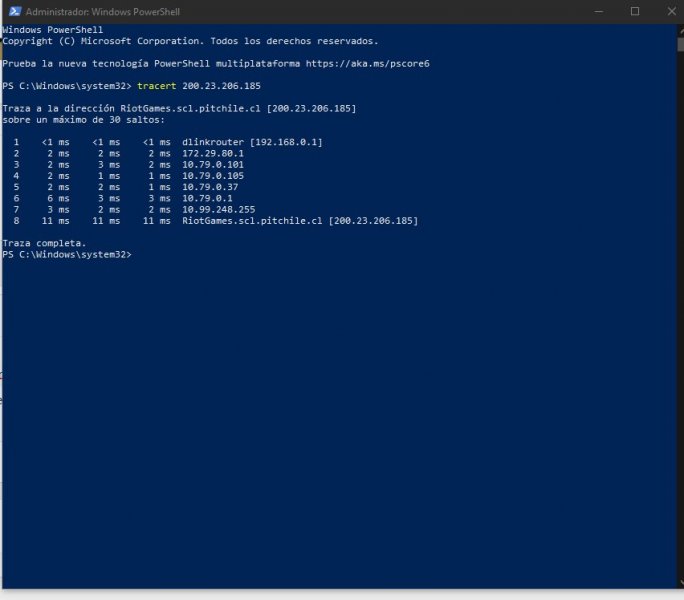Click the 'Administrador: Windows PowerShell' title text
The height and width of the screenshot is (600, 684).
(103, 12)
